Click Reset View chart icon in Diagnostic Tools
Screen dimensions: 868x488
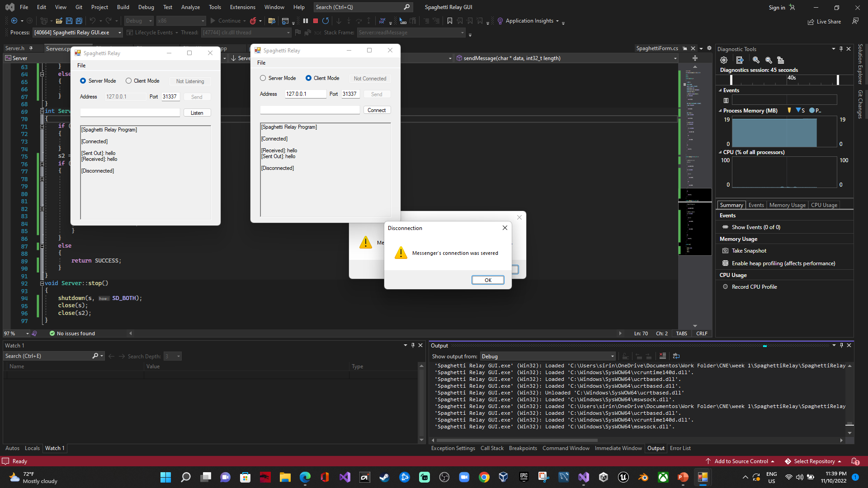(780, 60)
